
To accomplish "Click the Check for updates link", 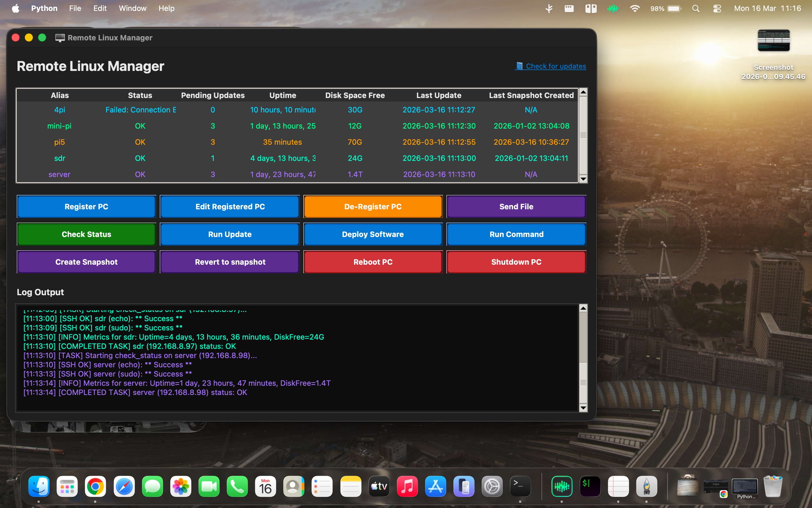I will point(555,66).
